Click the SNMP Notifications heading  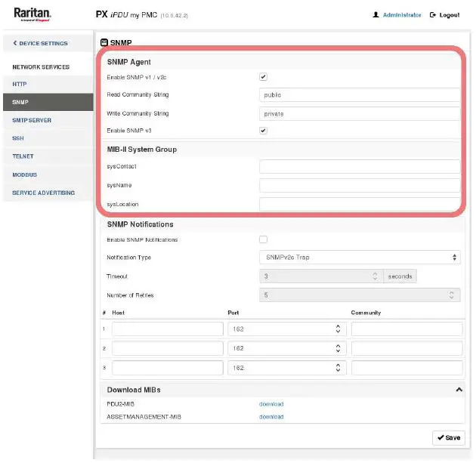point(141,224)
